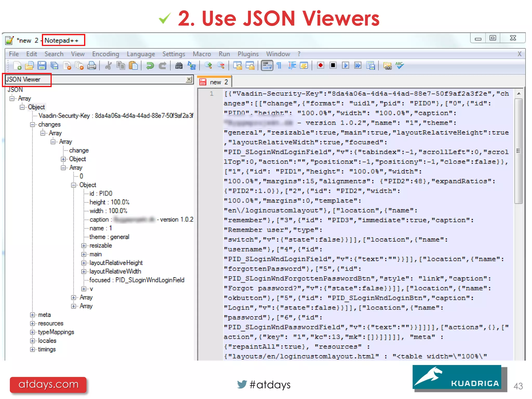The image size is (532, 399).
Task: Close the JSON Viewer panel
Action: pos(189,79)
